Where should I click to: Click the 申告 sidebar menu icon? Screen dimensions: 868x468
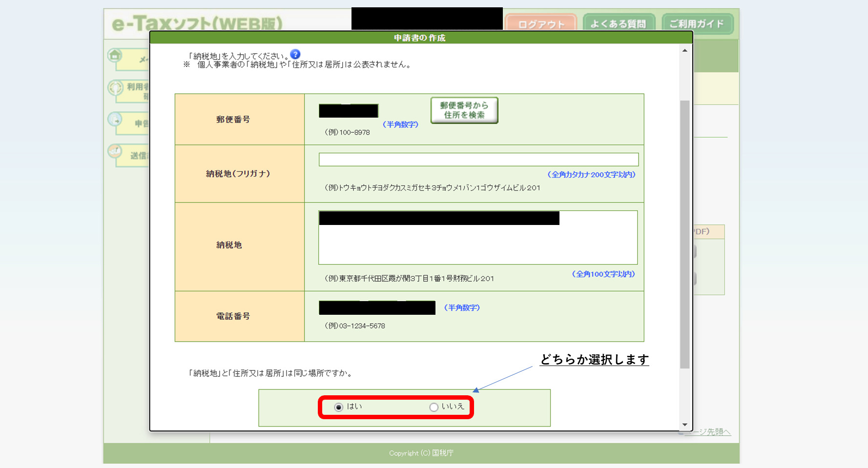(115, 120)
